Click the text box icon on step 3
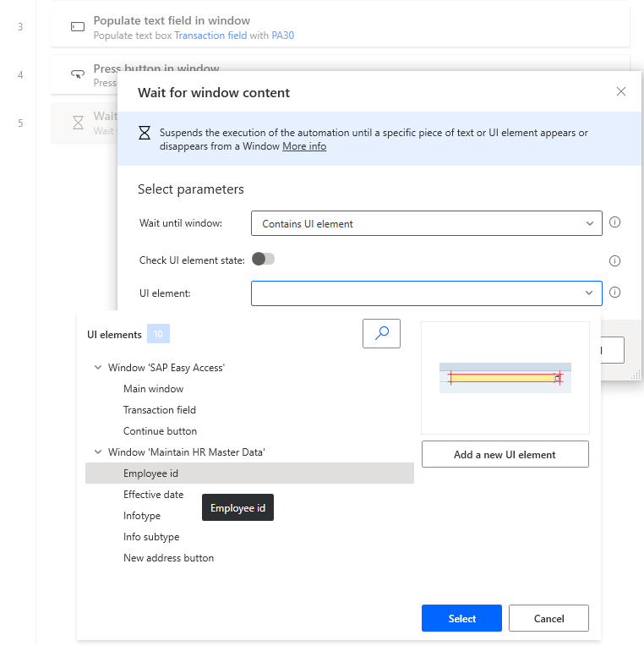 coord(78,27)
